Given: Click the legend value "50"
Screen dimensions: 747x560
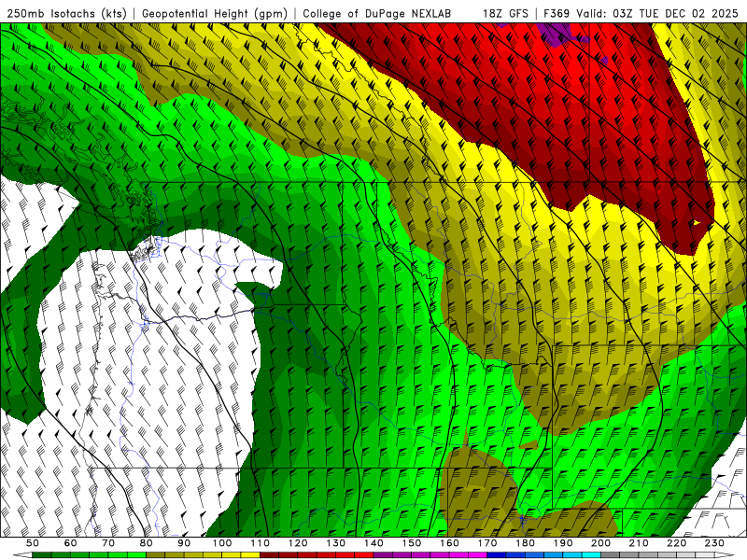Looking at the screenshot, I should (x=33, y=543).
